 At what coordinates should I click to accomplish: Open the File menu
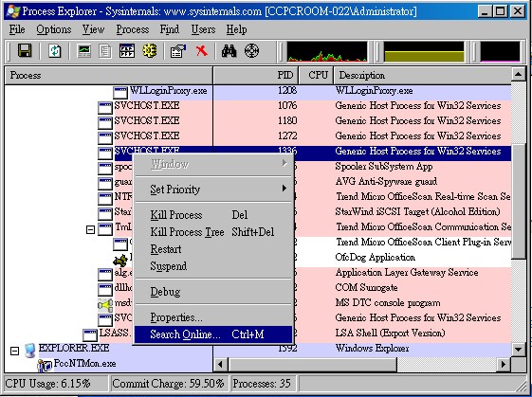[17, 29]
